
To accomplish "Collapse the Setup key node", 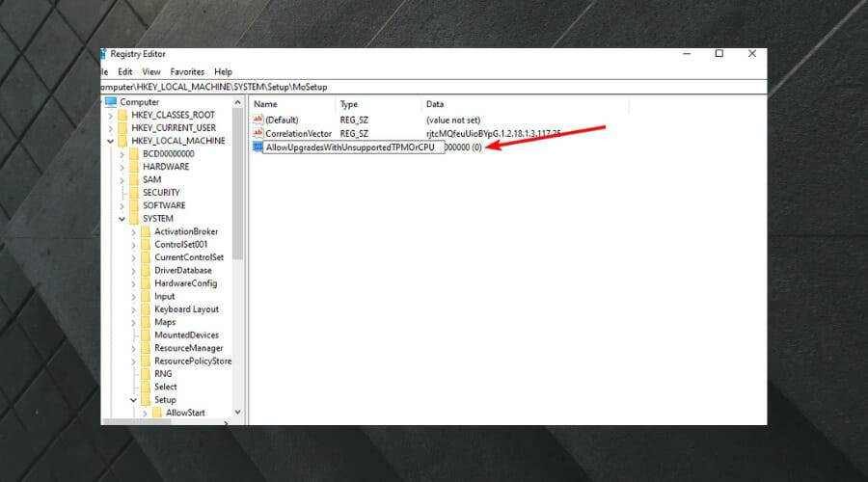I will click(134, 400).
